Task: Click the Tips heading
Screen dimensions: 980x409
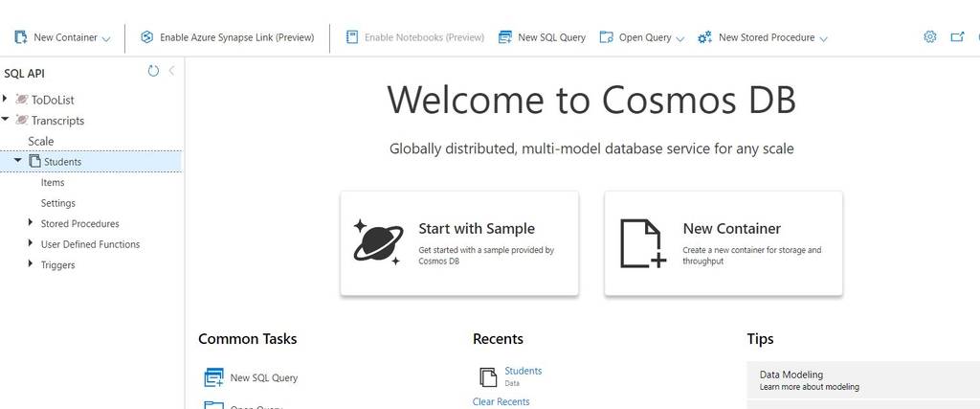Action: (x=760, y=339)
